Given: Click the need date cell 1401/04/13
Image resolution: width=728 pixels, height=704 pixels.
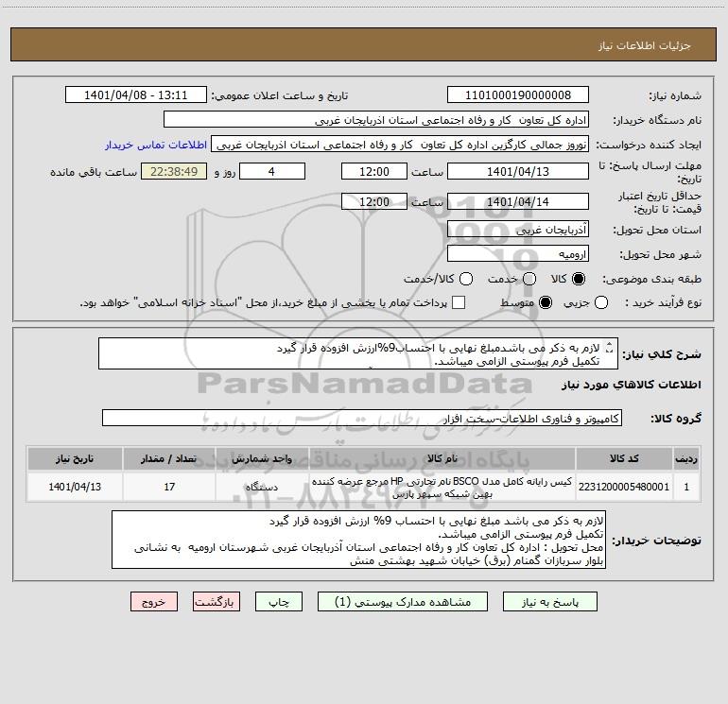Looking at the screenshot, I should [75, 487].
